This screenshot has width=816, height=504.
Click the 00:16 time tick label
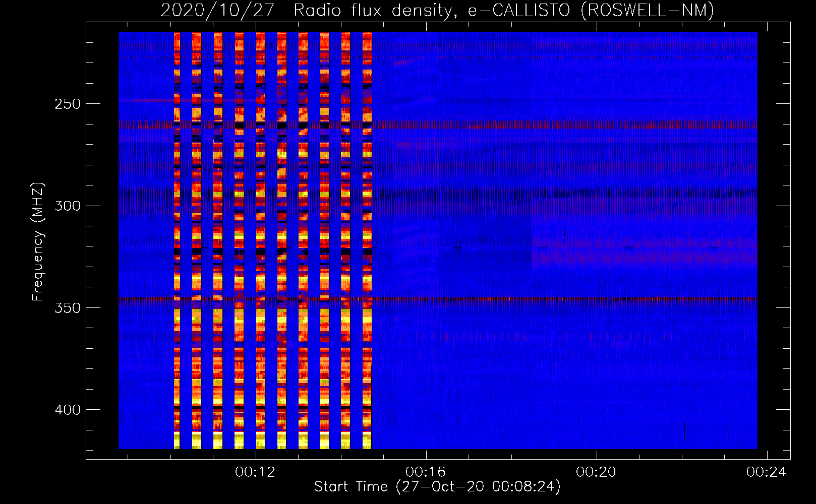pos(426,472)
